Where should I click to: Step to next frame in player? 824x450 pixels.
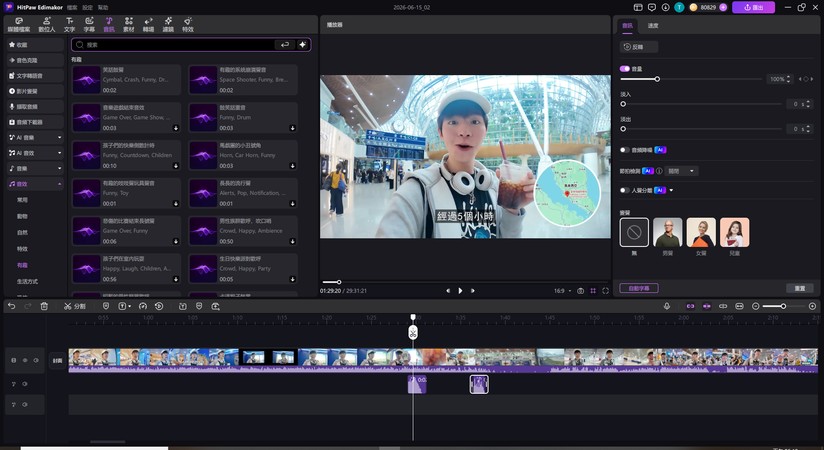(472, 291)
